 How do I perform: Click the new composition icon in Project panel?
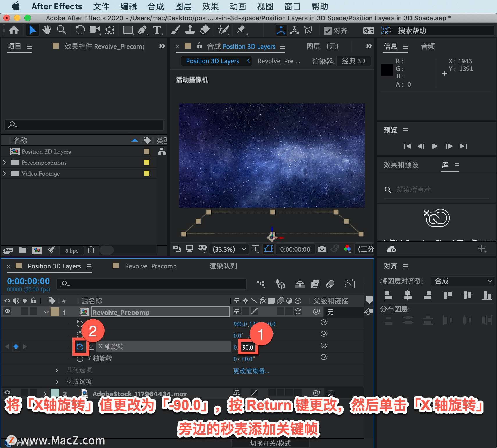(37, 250)
